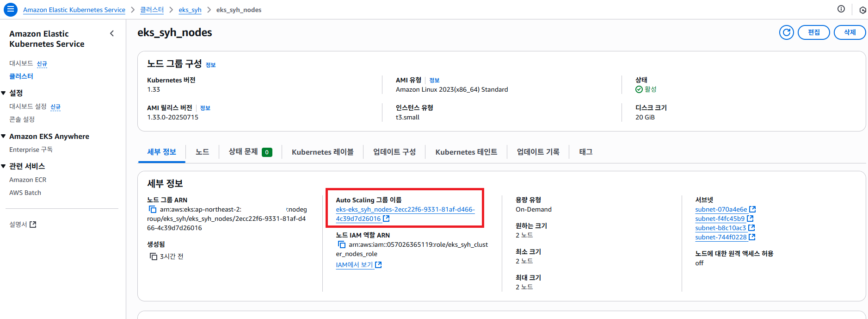This screenshot has width=868, height=319.
Task: Click the 1.33.0-20250715 release version value
Action: 172,117
